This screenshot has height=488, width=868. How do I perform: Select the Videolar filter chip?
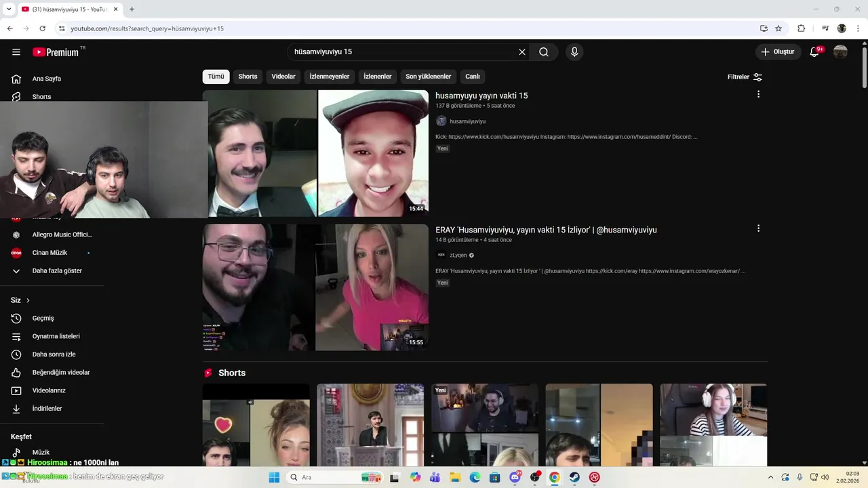(283, 77)
